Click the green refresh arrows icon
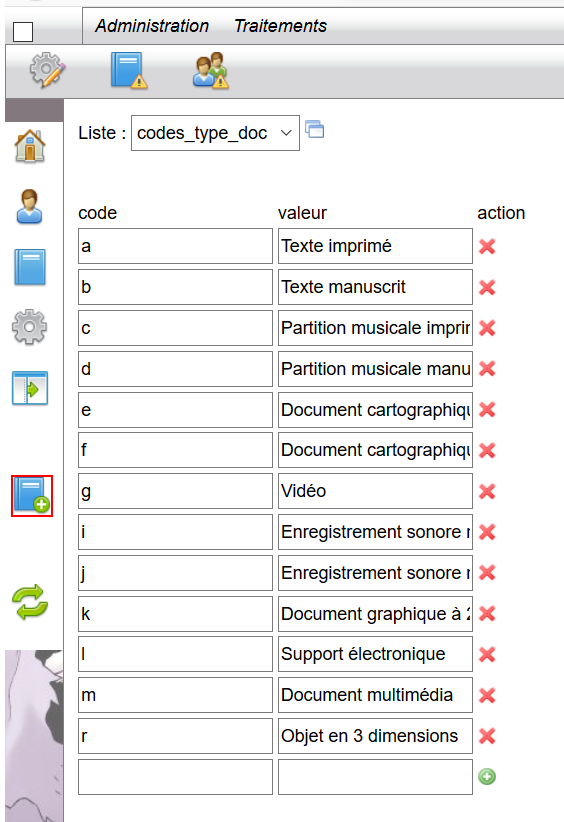564x822 pixels. click(x=30, y=602)
